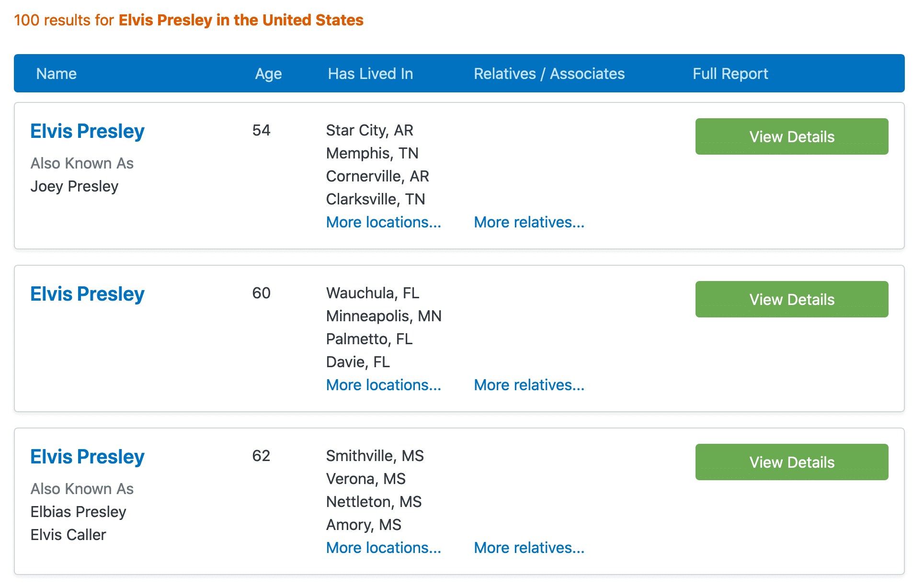The image size is (924, 586).
Task: Sort results by the Name column
Action: [56, 73]
